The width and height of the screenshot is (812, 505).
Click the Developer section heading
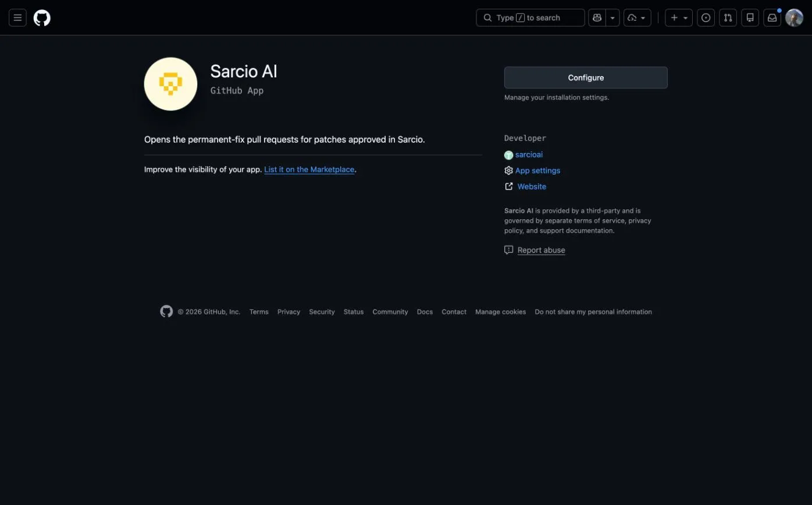(x=525, y=138)
